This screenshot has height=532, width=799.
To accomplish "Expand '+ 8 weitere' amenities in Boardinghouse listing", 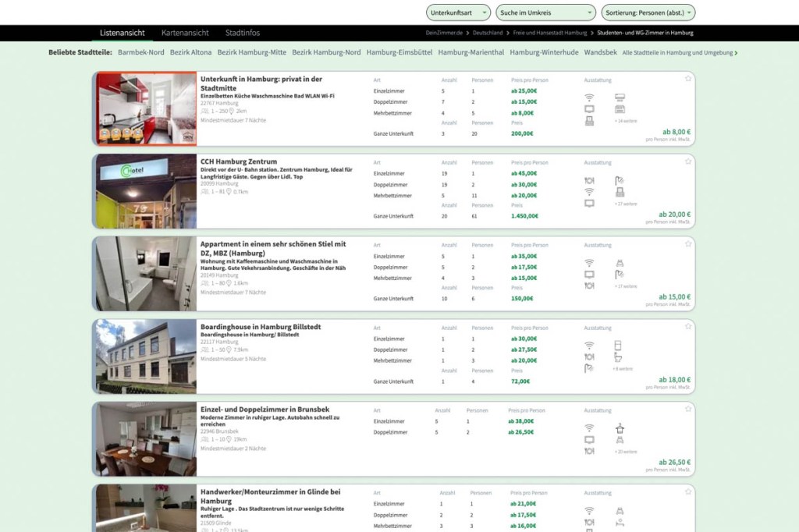I will click(x=622, y=369).
